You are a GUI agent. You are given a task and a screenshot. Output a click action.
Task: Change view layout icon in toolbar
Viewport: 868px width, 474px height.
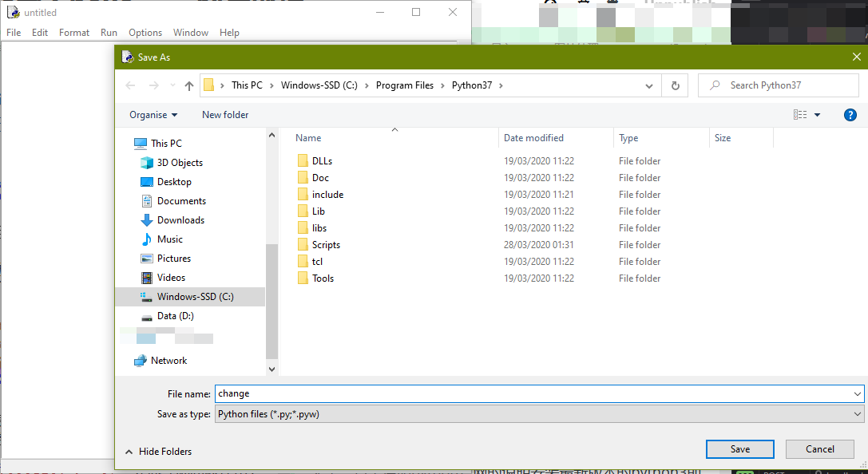pos(800,115)
